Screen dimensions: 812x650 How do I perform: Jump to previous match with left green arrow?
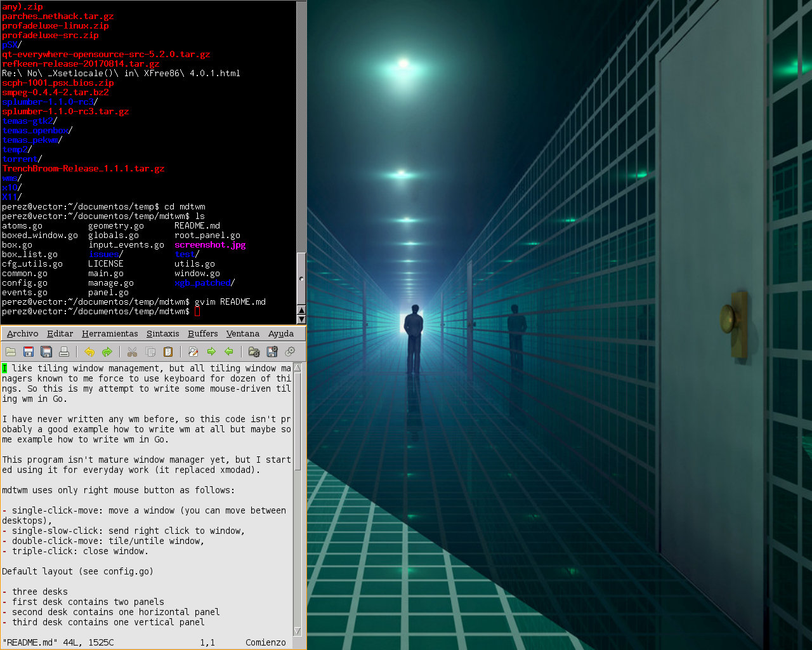point(229,352)
